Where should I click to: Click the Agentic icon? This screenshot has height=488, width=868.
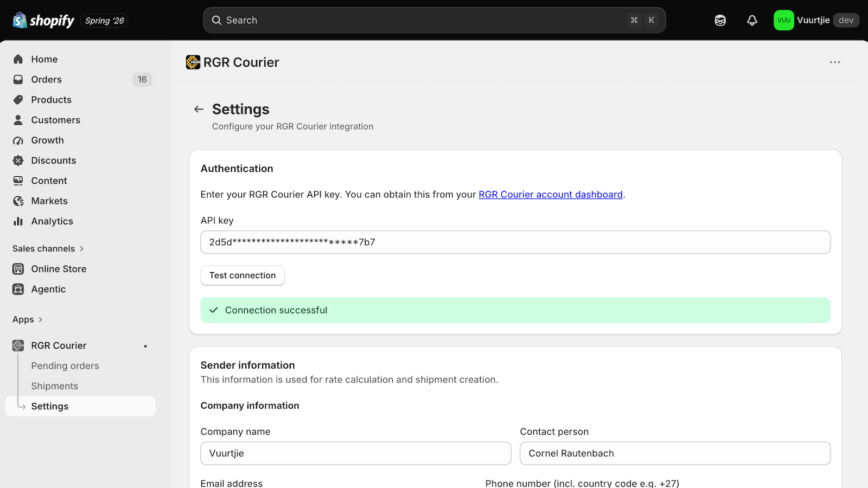(18, 289)
